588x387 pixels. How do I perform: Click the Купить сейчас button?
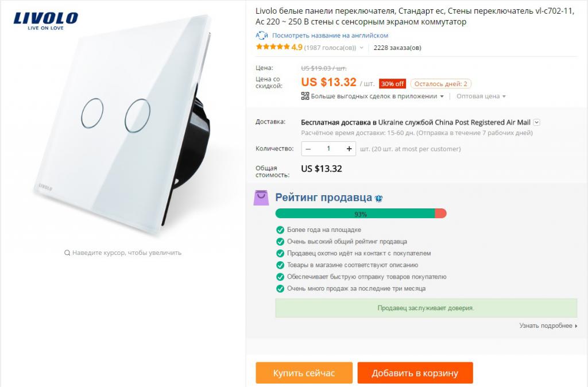(304, 373)
